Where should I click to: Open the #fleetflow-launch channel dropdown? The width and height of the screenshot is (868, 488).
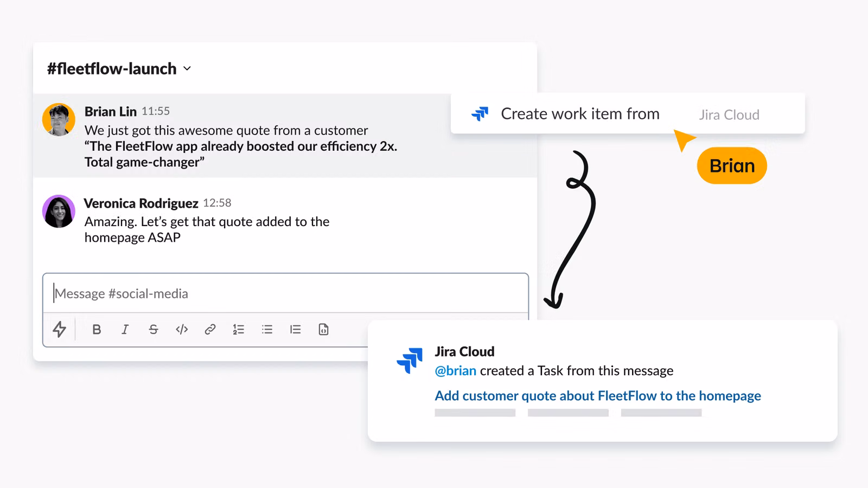coord(187,69)
